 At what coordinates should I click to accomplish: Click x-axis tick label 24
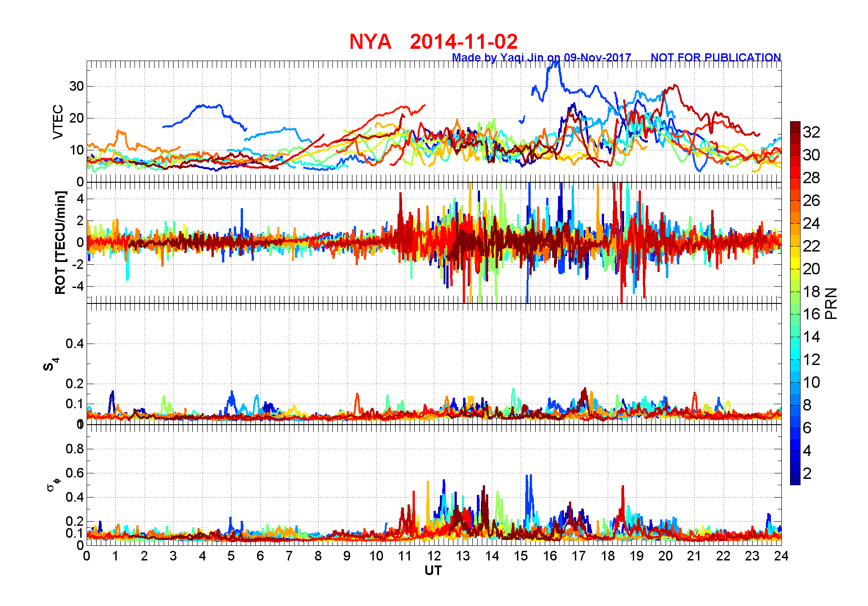coord(781,556)
